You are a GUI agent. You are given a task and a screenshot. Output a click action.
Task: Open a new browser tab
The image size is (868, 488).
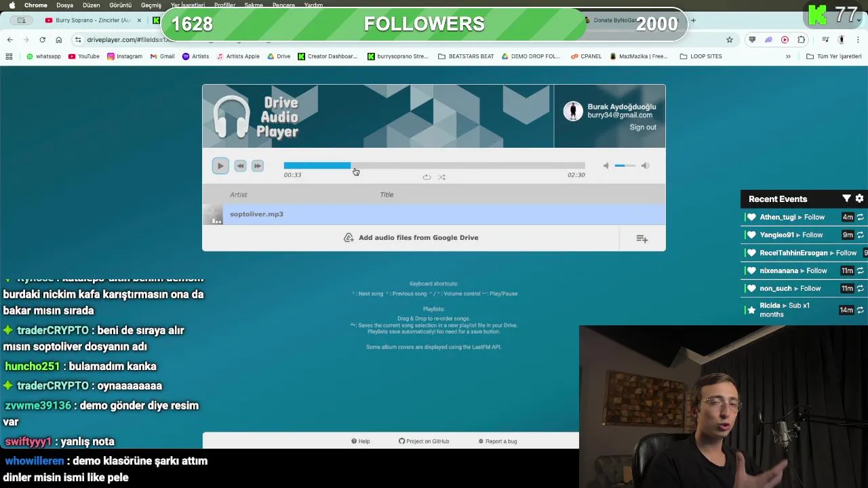point(693,20)
